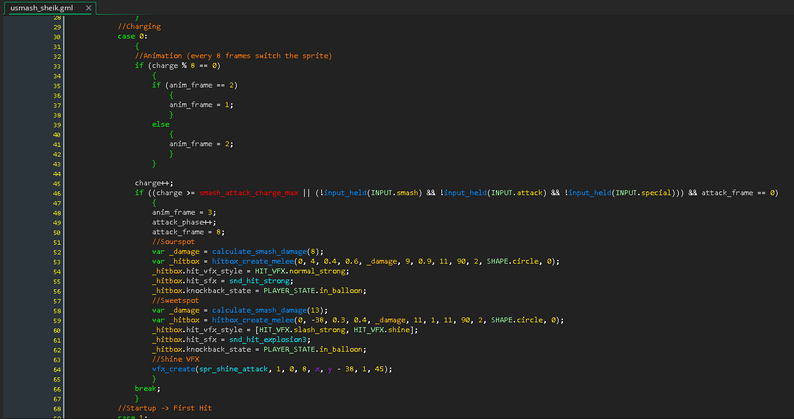Click the 'if (charge % 8 == 0)' line
Viewport: 794px width, 419px height.
(x=178, y=65)
